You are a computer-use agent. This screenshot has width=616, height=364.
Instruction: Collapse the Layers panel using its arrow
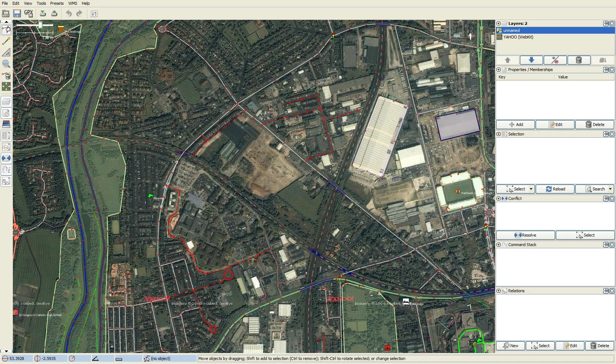tap(498, 23)
